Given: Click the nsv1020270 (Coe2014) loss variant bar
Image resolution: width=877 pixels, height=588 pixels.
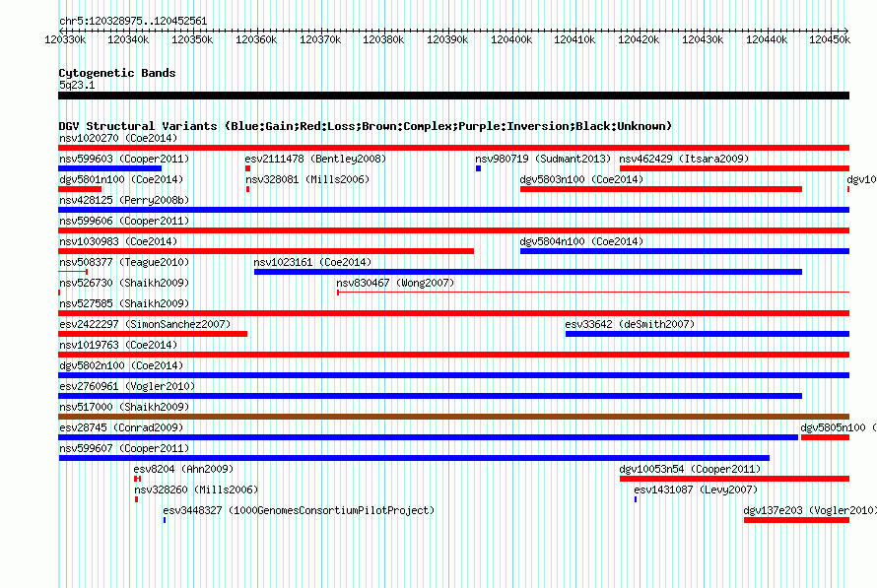Looking at the screenshot, I should tap(453, 148).
